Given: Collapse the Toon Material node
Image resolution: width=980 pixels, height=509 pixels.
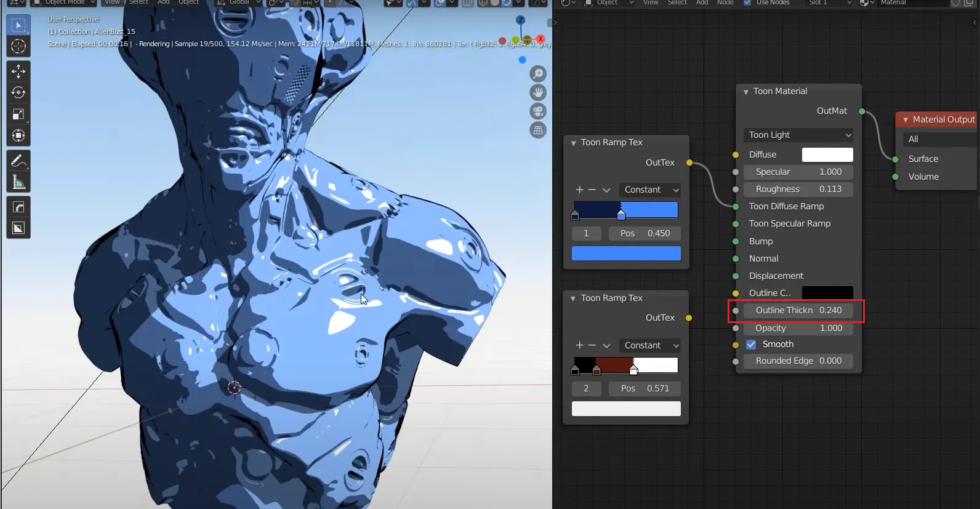Looking at the screenshot, I should click(x=746, y=92).
